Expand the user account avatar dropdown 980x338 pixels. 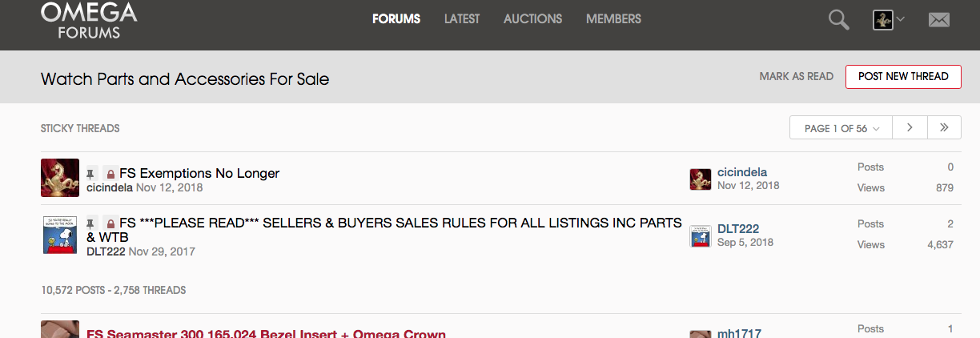pos(889,20)
